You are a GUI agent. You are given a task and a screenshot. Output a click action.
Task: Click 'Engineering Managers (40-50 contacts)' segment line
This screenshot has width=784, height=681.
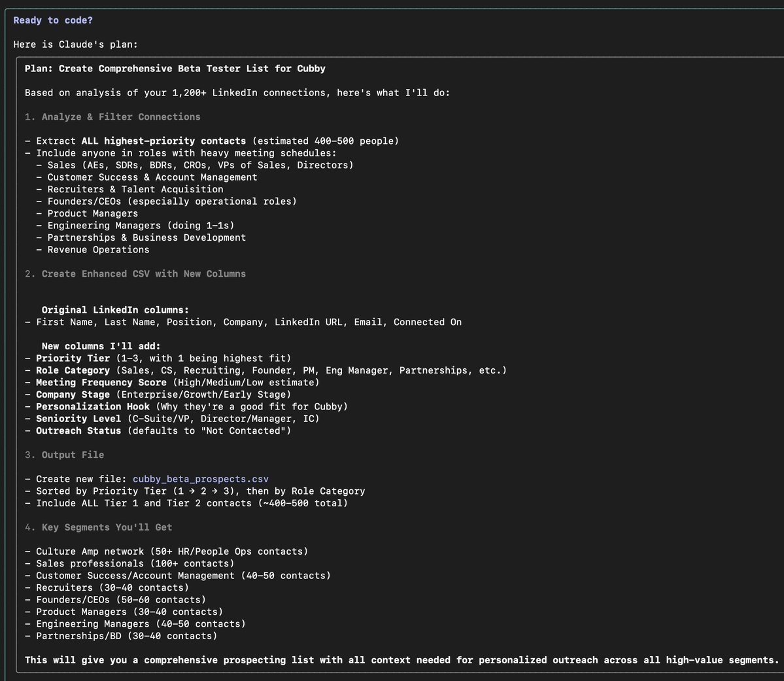135,624
